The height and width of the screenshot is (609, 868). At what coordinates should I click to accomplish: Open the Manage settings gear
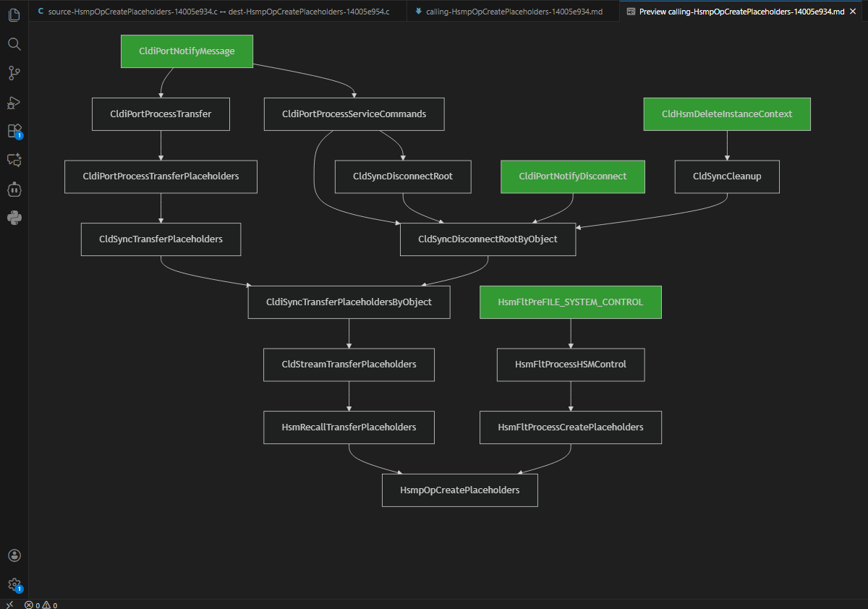[x=14, y=584]
